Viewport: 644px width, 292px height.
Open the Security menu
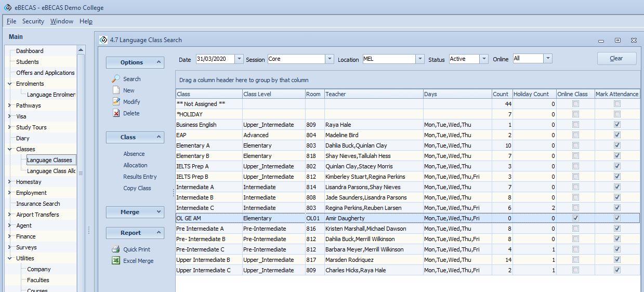click(33, 21)
